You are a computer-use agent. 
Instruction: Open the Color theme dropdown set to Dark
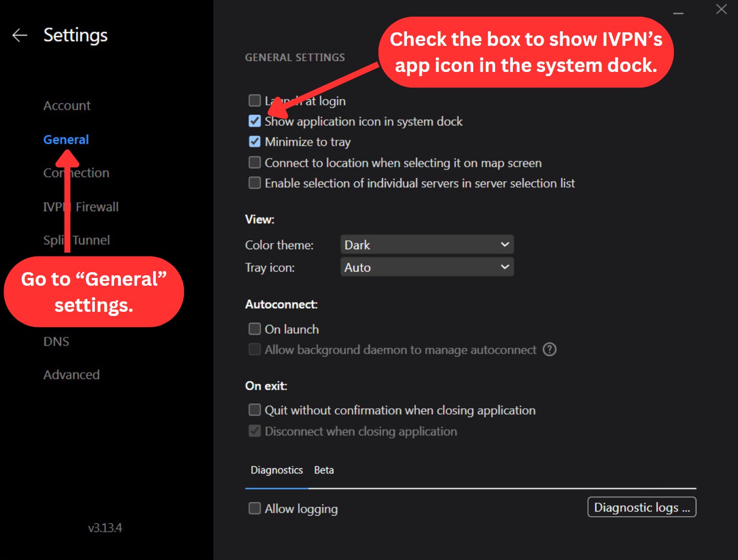click(x=427, y=245)
